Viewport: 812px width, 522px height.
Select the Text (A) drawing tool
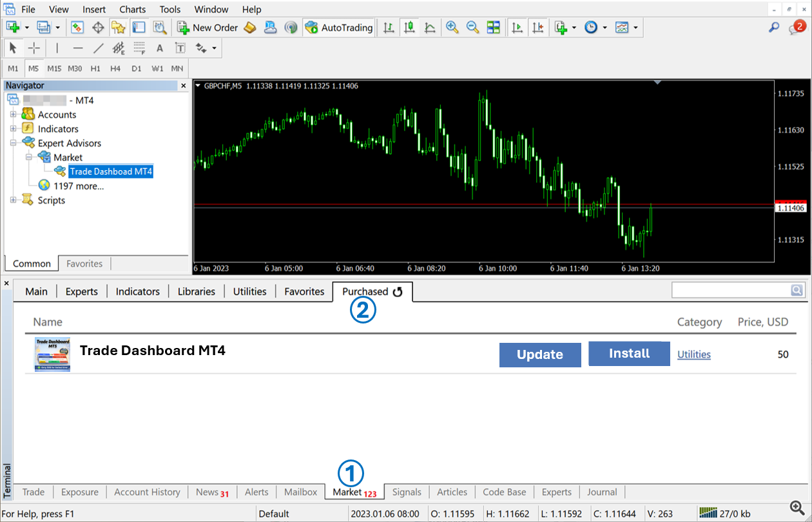click(x=160, y=48)
